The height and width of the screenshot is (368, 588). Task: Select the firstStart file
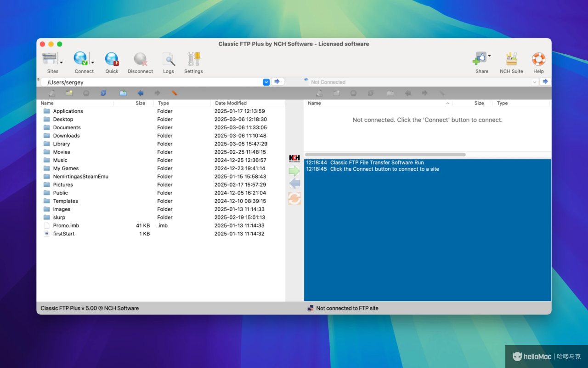[x=161, y=234]
